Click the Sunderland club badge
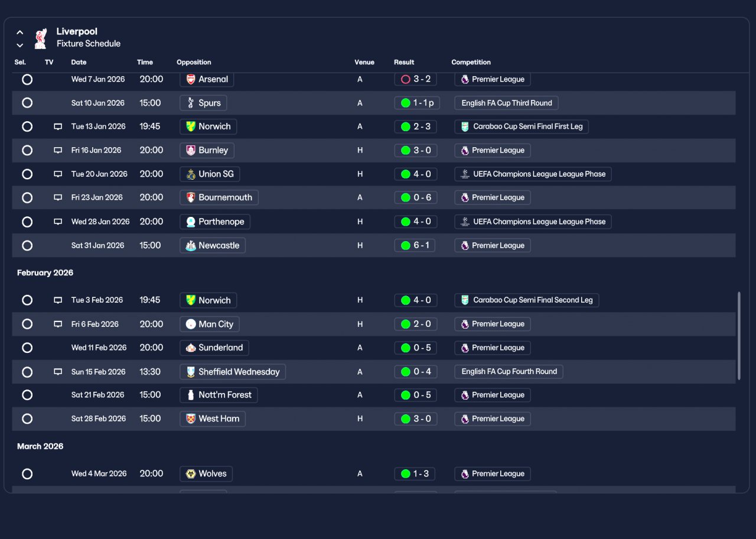Viewport: 756px width, 539px height. [x=191, y=348]
